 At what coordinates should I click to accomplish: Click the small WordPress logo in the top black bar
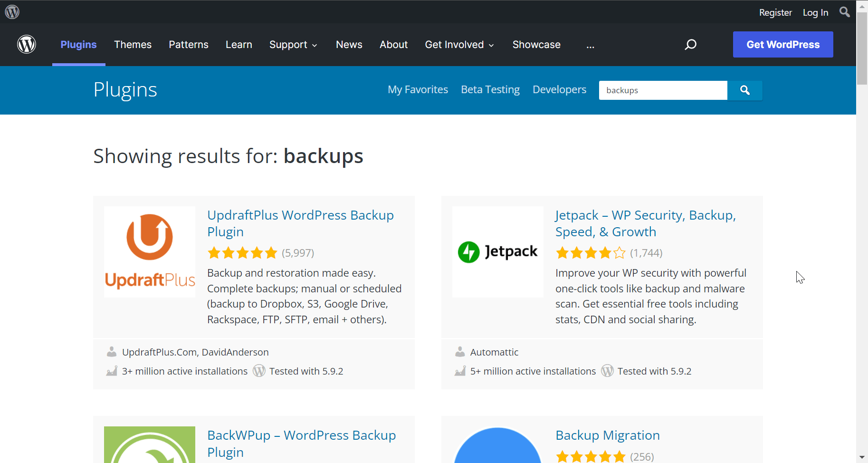(12, 11)
